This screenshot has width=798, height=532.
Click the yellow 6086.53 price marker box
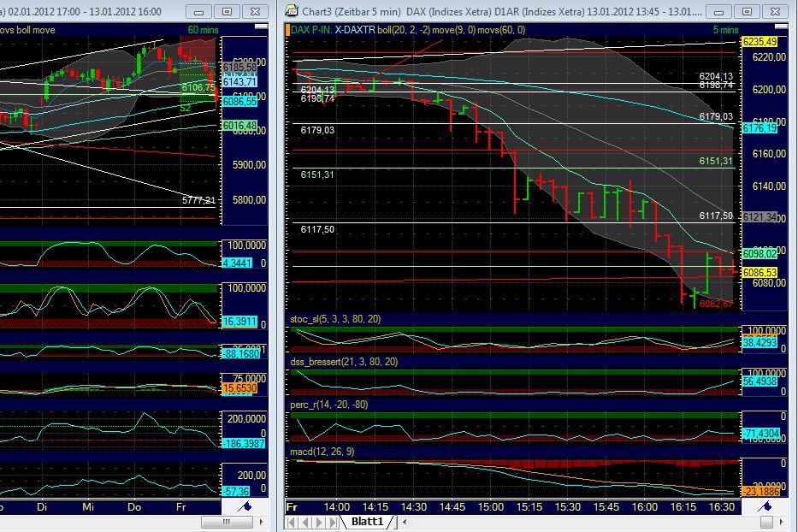point(760,271)
